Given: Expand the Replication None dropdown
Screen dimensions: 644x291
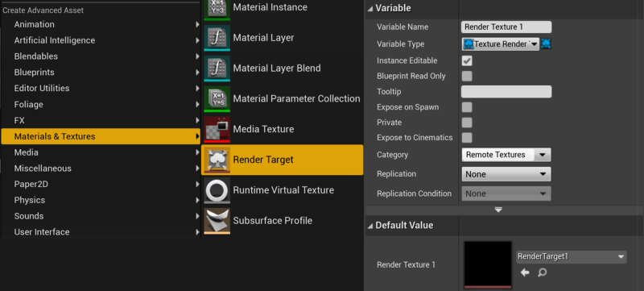Looking at the screenshot, I should [x=506, y=174].
